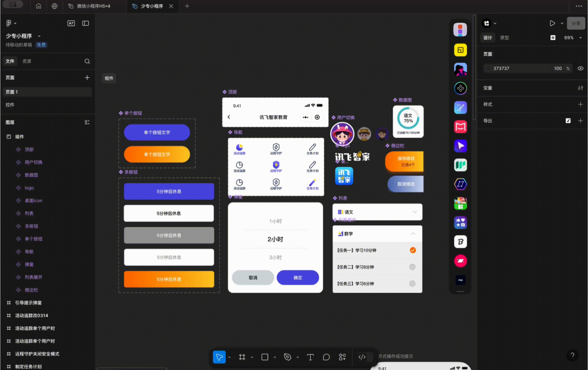The height and width of the screenshot is (370, 588).
Task: Click the 分享 share button
Action: pos(576,23)
